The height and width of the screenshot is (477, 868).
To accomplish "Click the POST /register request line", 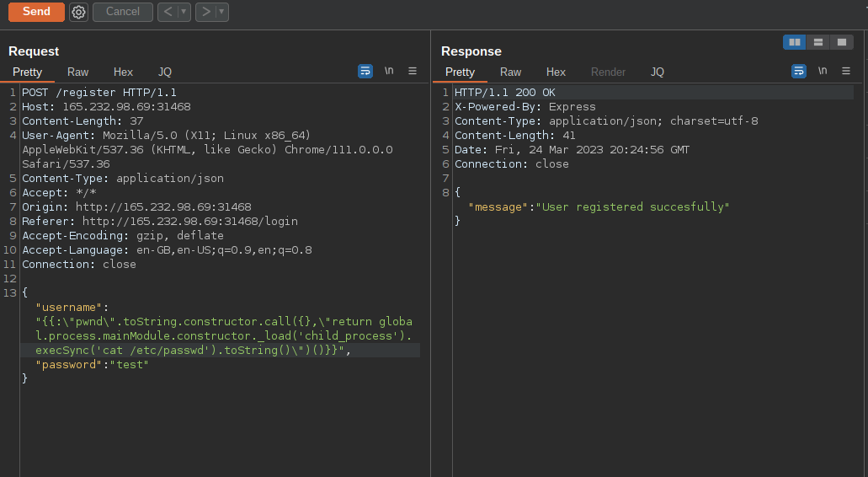I will pyautogui.click(x=99, y=93).
